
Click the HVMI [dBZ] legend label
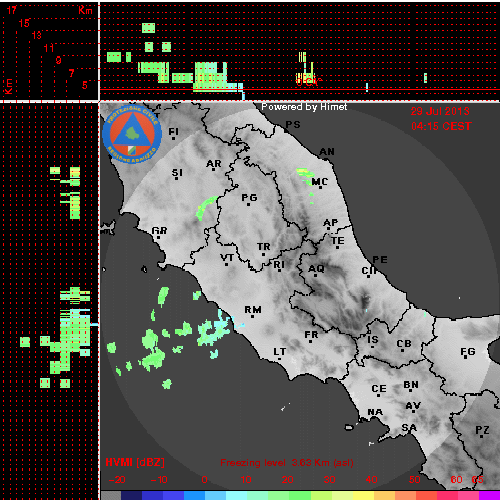135,462
